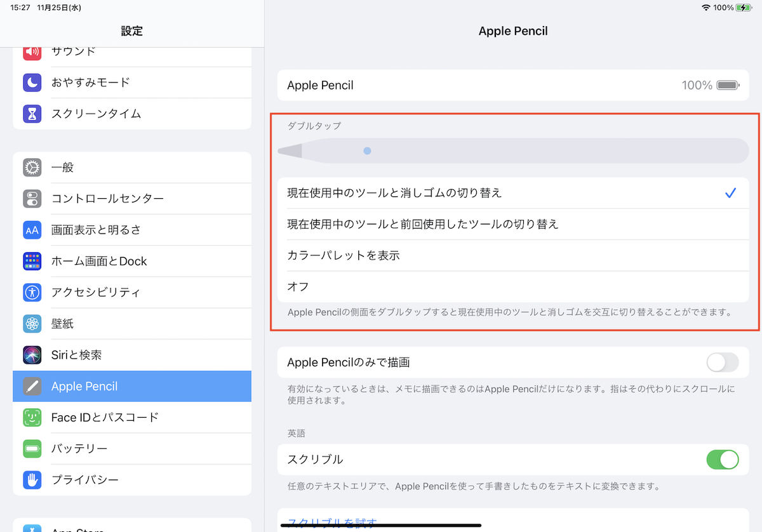Image resolution: width=762 pixels, height=532 pixels.
Task: Toggle Apple Pencilのみで描画 switch
Action: point(723,362)
